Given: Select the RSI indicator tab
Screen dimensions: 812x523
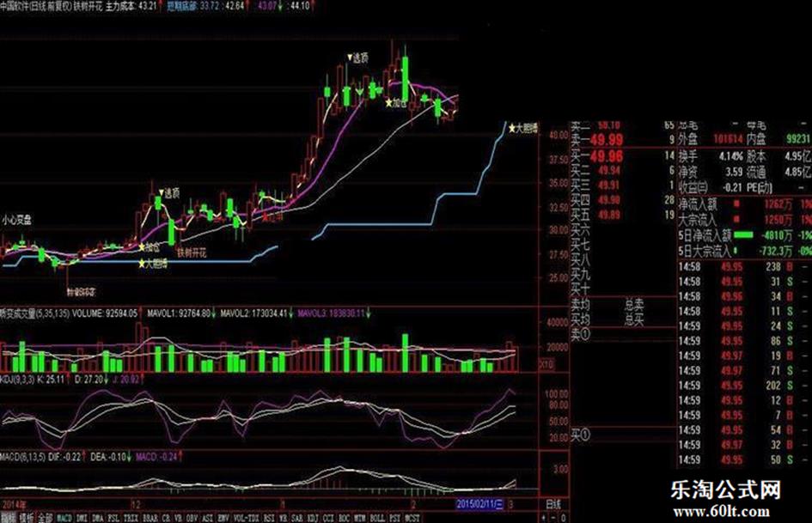Looking at the screenshot, I should pyautogui.click(x=269, y=517).
